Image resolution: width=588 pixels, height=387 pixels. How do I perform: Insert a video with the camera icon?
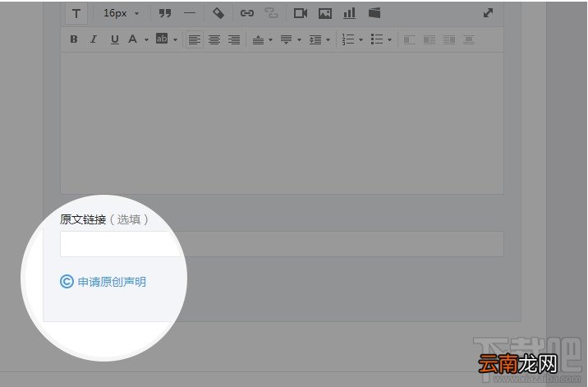(x=301, y=13)
